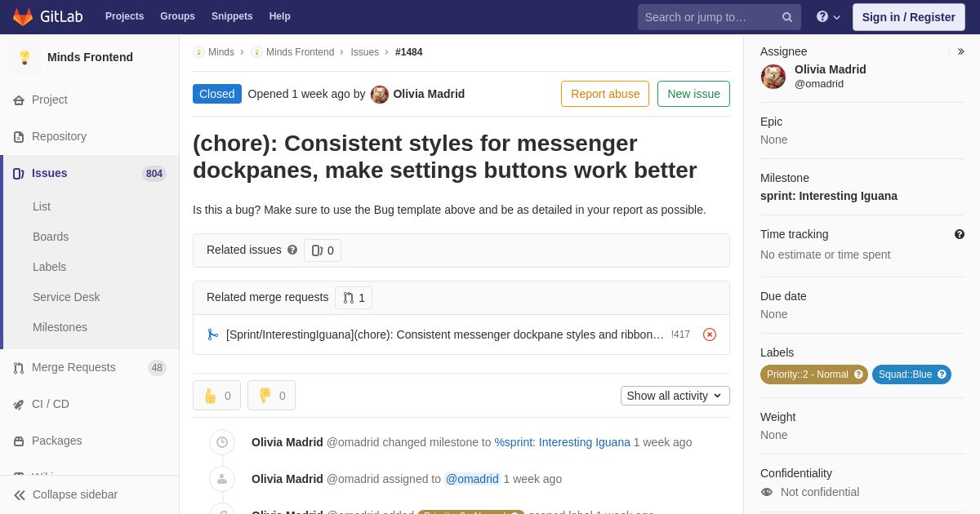The height and width of the screenshot is (514, 980).
Task: Collapse the right issue sidebar chevron
Action: pyautogui.click(x=961, y=51)
